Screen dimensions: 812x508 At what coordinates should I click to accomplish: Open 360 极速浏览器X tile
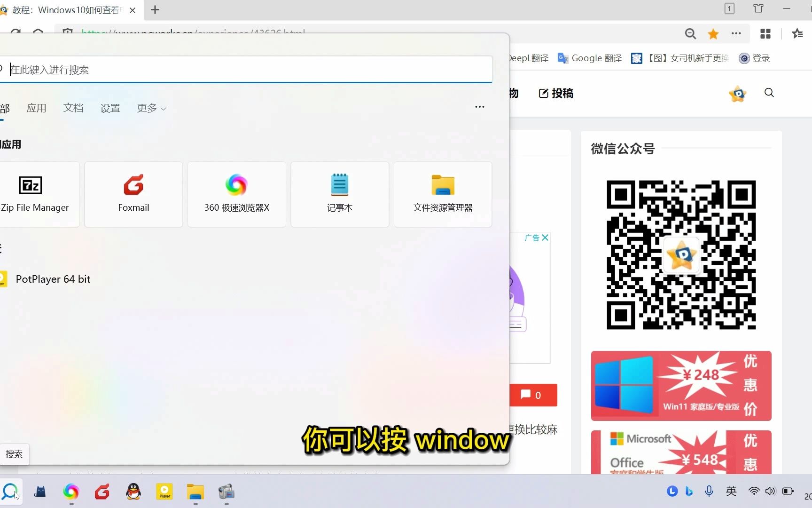pos(236,194)
